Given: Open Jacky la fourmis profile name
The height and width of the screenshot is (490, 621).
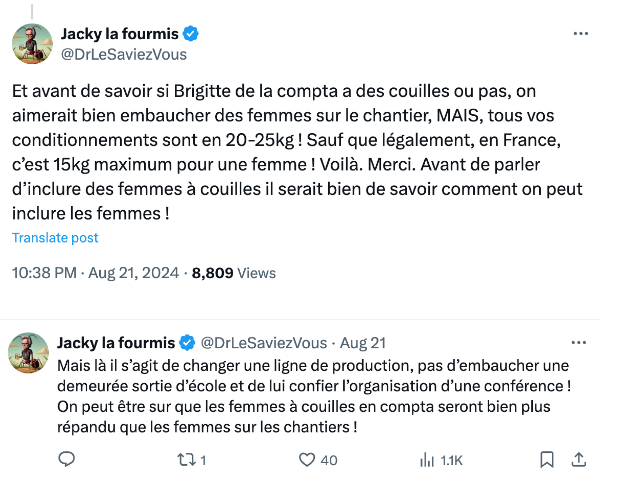Looking at the screenshot, I should (122, 35).
